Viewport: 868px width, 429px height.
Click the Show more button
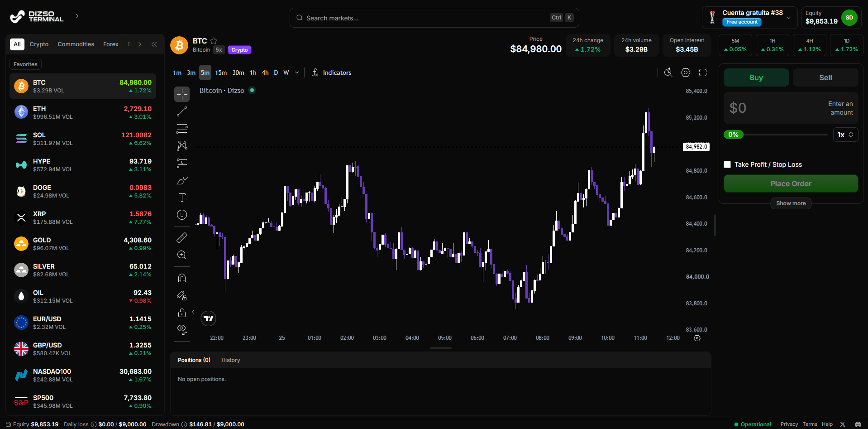click(x=791, y=203)
